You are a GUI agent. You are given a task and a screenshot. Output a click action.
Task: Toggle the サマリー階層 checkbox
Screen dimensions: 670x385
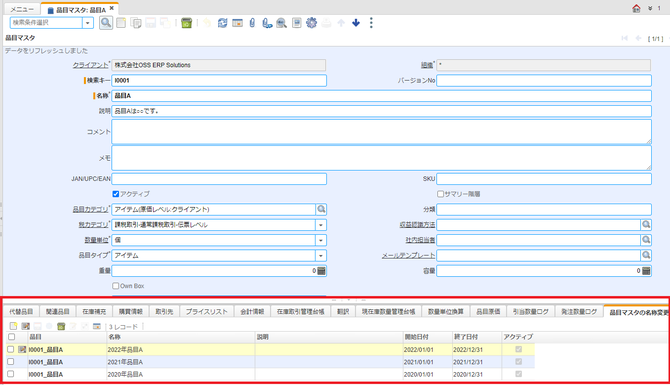[x=440, y=194]
